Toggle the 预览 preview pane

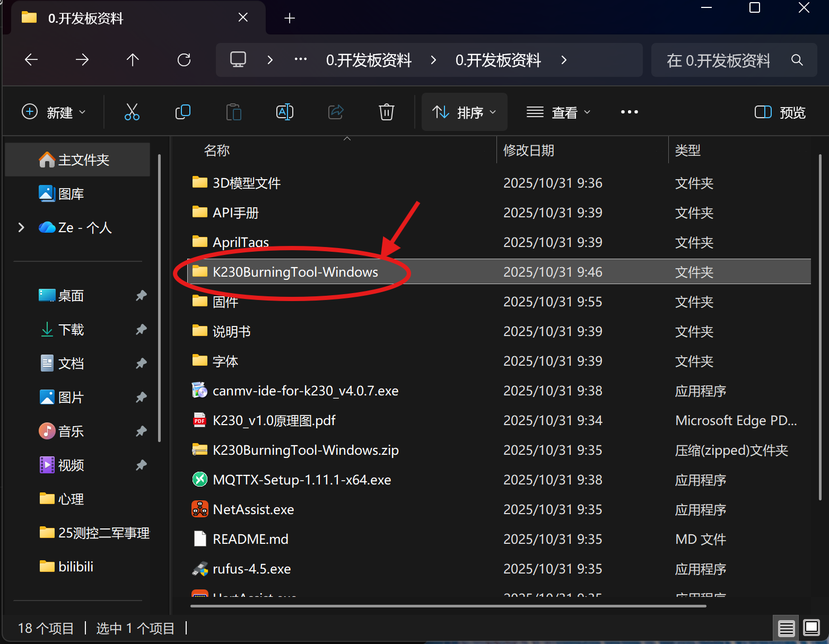[780, 112]
